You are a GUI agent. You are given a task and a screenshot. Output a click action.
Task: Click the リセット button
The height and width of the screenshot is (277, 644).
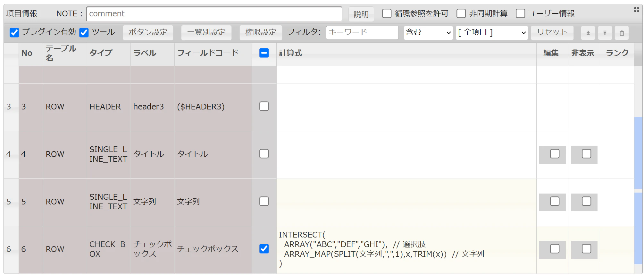[x=552, y=32]
